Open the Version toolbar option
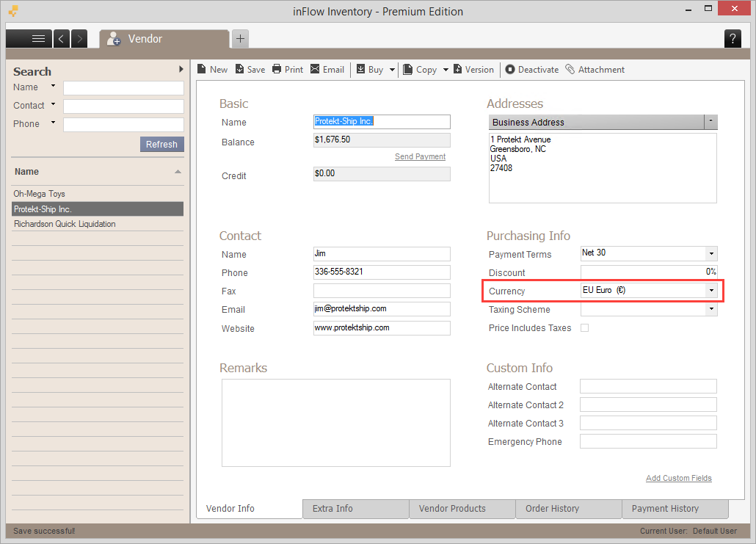 click(473, 70)
